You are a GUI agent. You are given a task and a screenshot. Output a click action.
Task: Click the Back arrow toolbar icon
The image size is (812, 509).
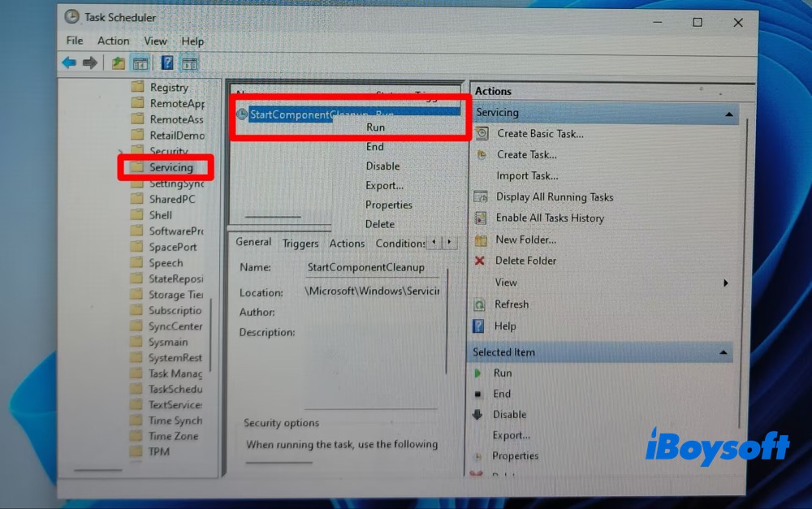(x=69, y=63)
